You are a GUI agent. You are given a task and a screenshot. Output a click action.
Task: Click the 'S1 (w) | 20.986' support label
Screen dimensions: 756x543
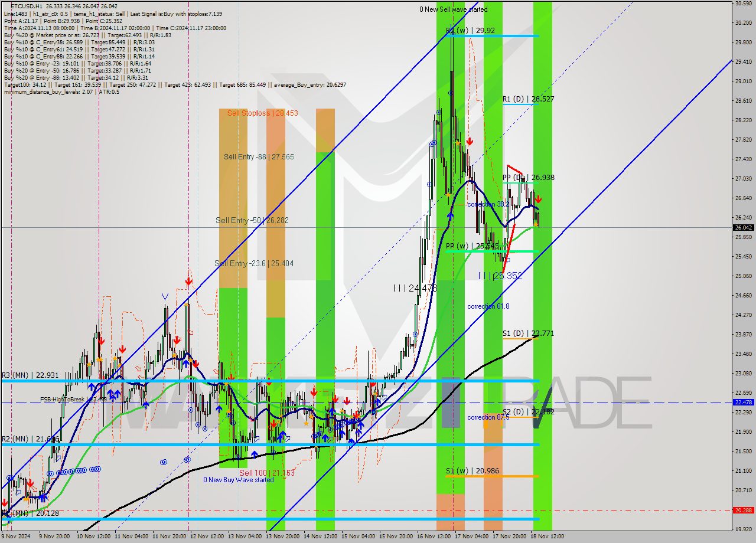pos(472,470)
